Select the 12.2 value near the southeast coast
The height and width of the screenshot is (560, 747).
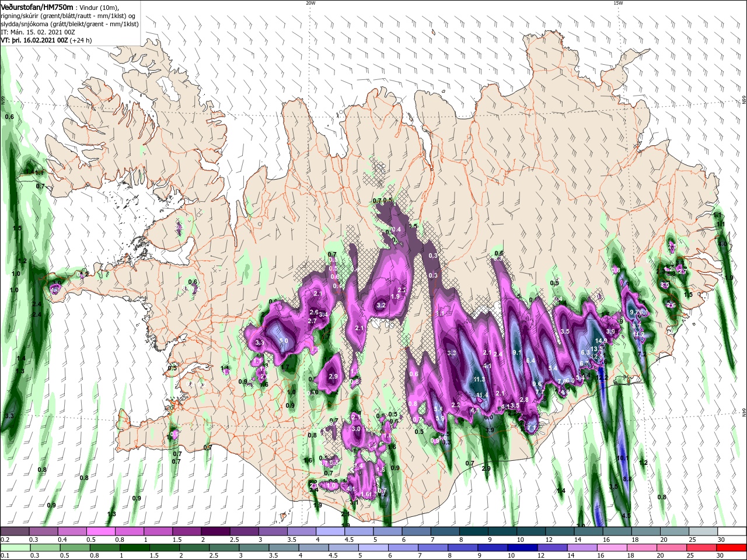[x=602, y=378]
